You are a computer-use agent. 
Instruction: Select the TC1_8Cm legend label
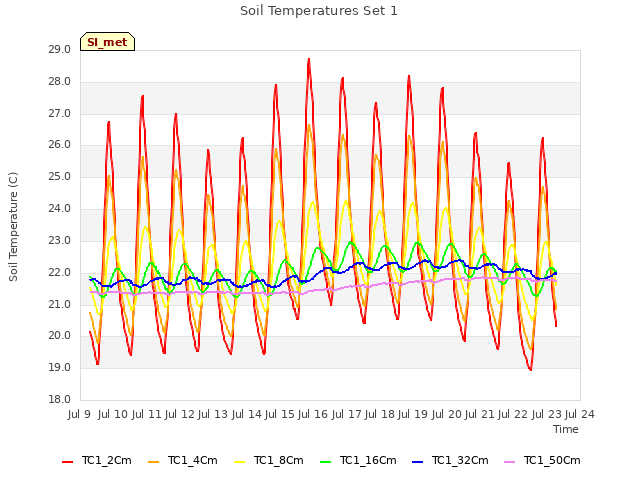(279, 460)
